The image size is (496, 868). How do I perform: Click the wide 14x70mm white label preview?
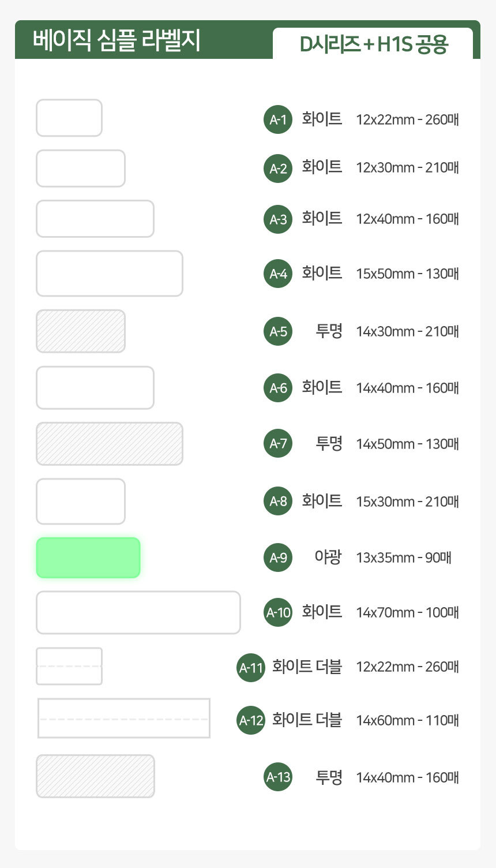click(x=138, y=612)
